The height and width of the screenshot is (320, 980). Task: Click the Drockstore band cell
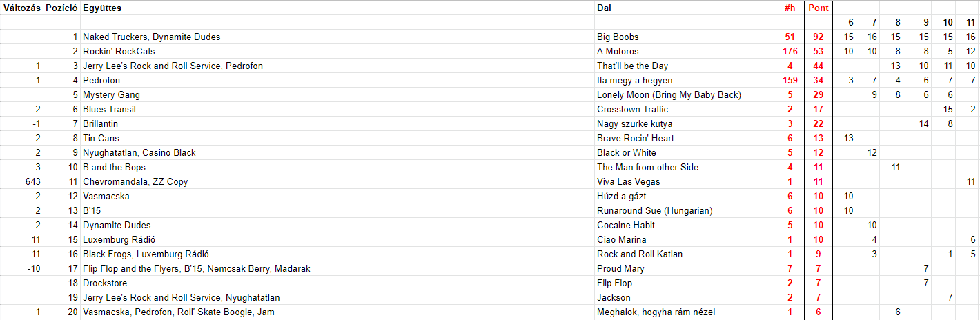[106, 283]
